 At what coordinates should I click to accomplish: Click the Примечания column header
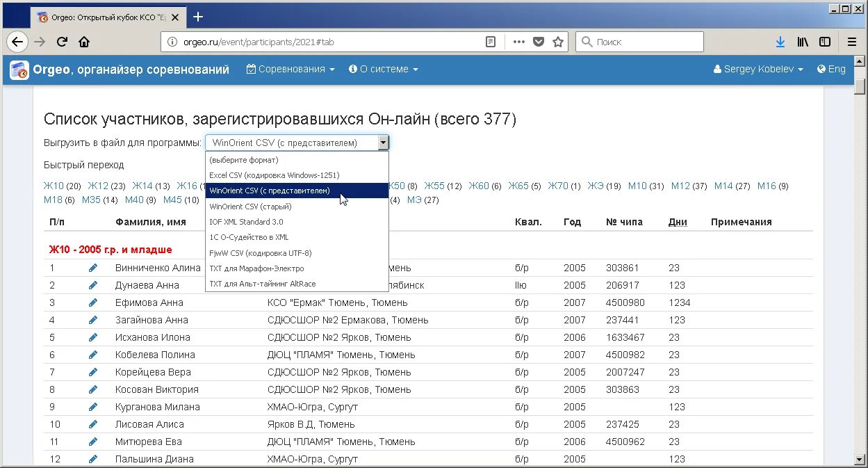point(742,222)
